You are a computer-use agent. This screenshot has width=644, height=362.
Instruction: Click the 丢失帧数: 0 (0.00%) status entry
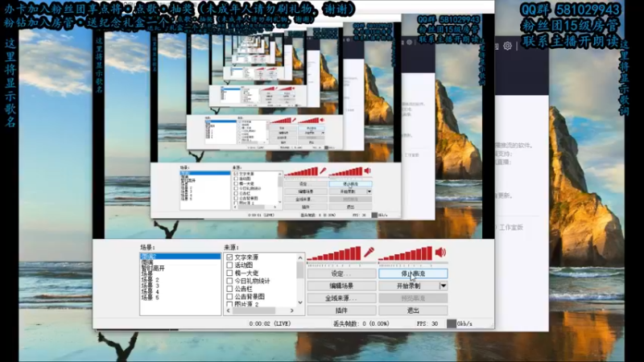(x=361, y=323)
